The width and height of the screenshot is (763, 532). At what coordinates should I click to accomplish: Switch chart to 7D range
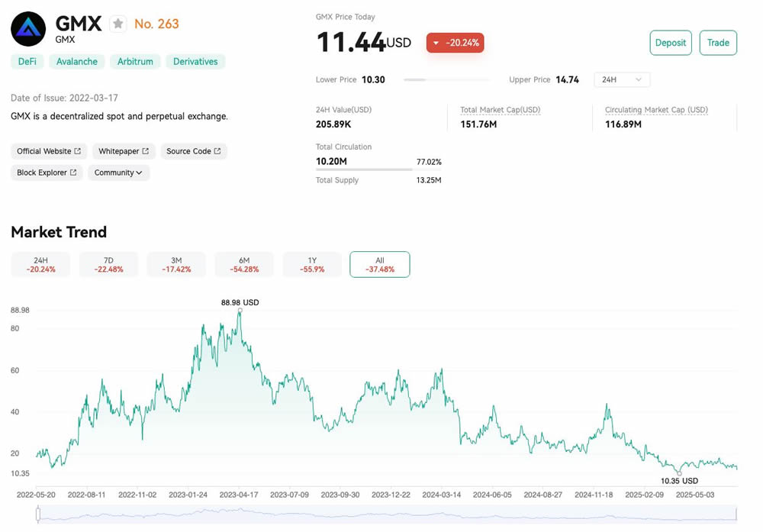(x=108, y=264)
